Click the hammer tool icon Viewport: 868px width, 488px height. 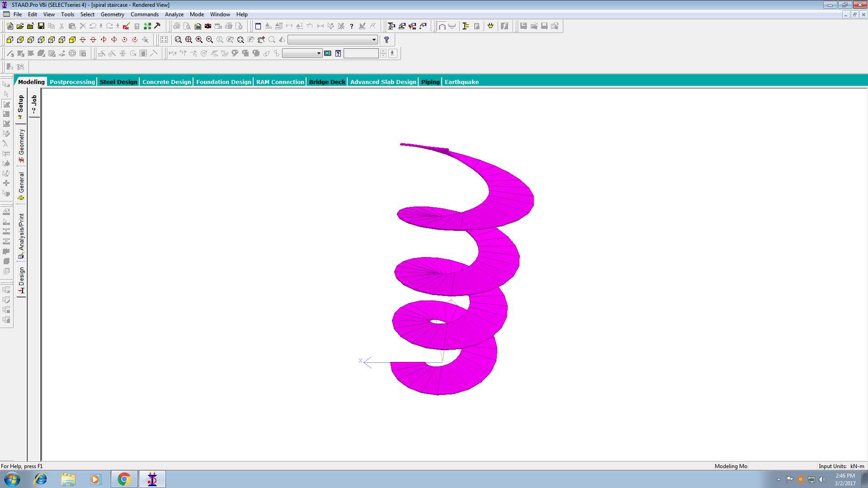pos(157,26)
